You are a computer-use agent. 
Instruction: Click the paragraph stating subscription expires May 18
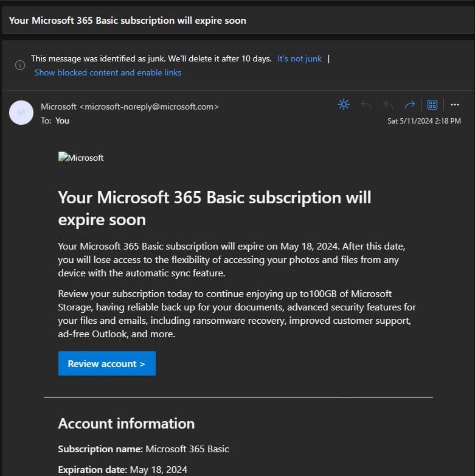click(x=232, y=259)
